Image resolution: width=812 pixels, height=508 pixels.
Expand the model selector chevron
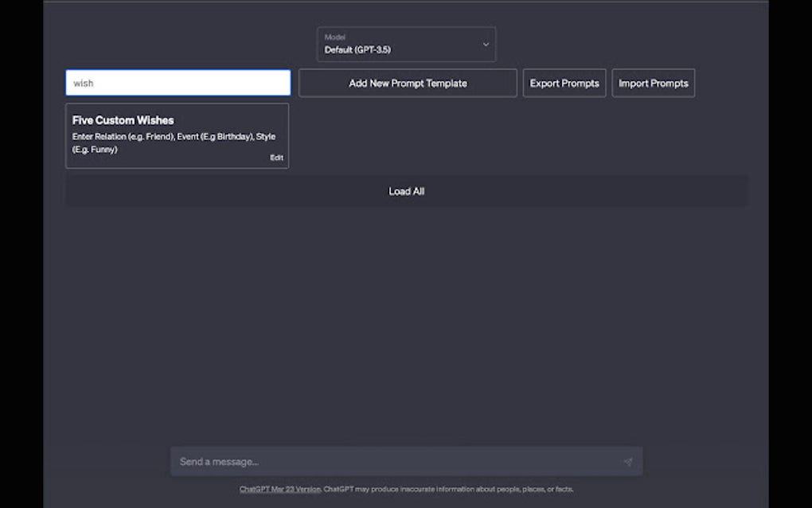click(485, 45)
